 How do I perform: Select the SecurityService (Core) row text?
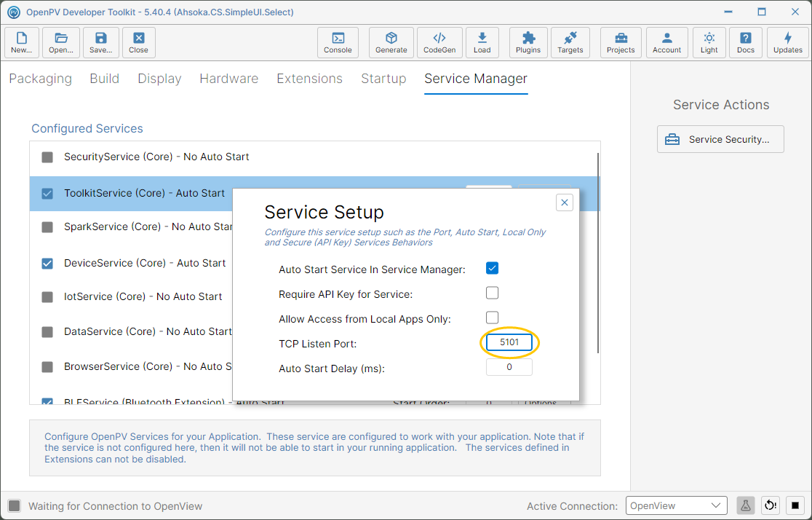click(x=156, y=157)
